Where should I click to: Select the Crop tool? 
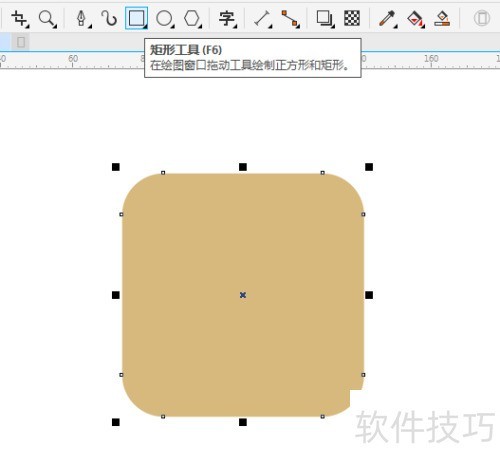19,18
